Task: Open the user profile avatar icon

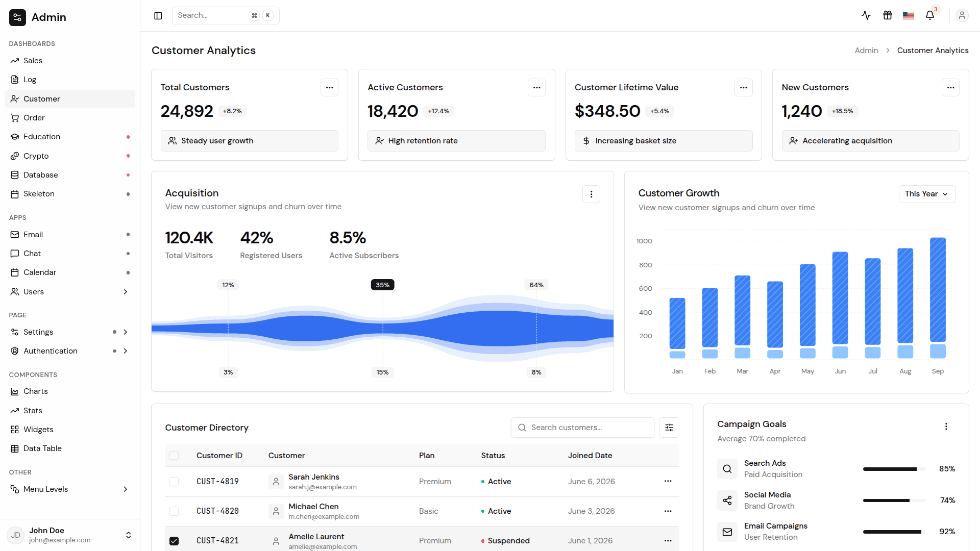Action: pyautogui.click(x=962, y=15)
